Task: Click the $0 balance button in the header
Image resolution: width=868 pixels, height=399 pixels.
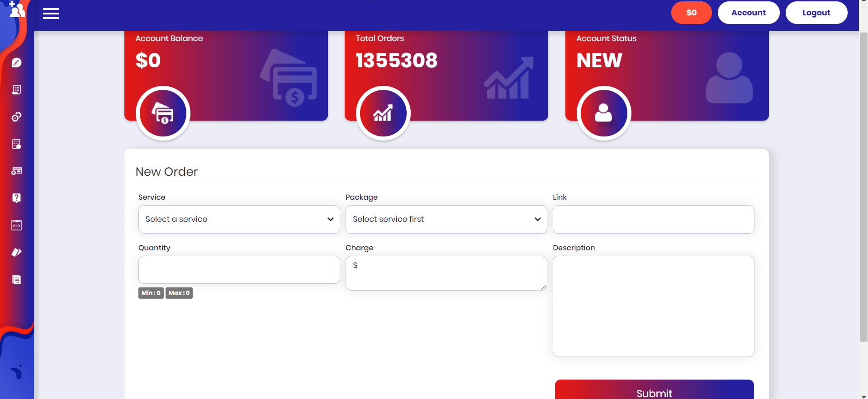Action: tap(691, 13)
